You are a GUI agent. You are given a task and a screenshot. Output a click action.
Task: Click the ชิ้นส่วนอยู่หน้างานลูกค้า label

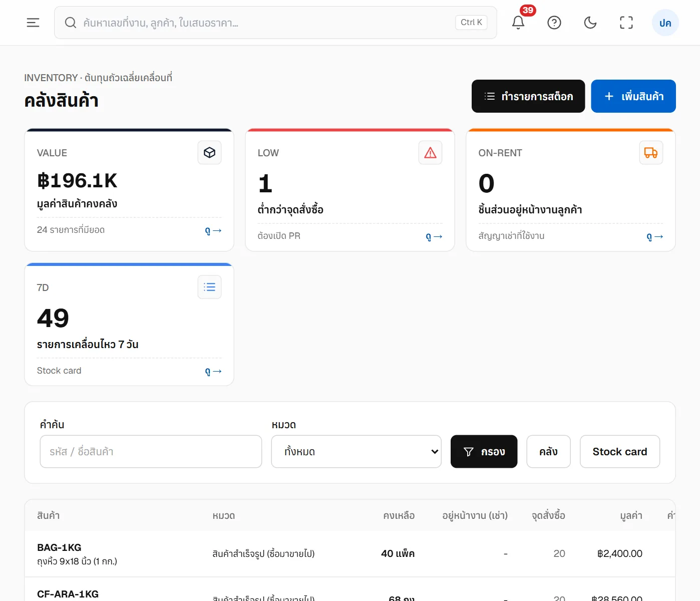point(530,209)
